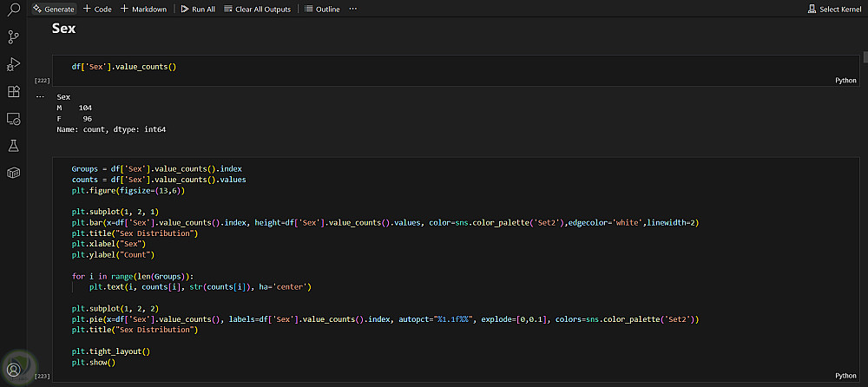
Task: Open the Search view in activity bar
Action: [x=13, y=10]
